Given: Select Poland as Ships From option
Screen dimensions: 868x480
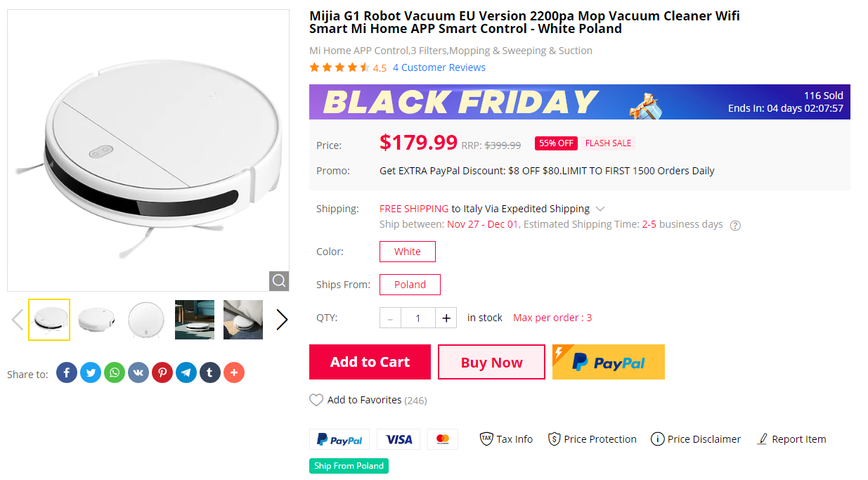Looking at the screenshot, I should [410, 285].
